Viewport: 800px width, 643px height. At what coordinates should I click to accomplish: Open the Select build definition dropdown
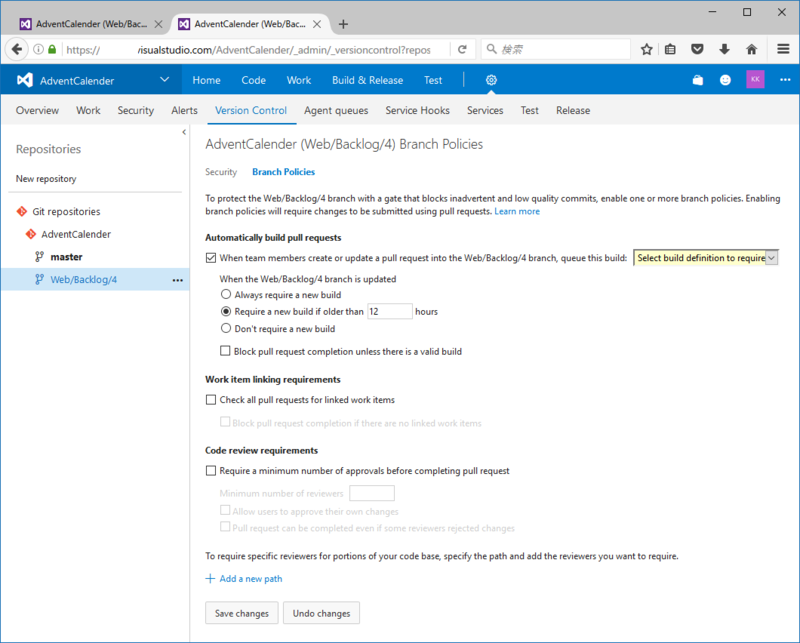(706, 258)
